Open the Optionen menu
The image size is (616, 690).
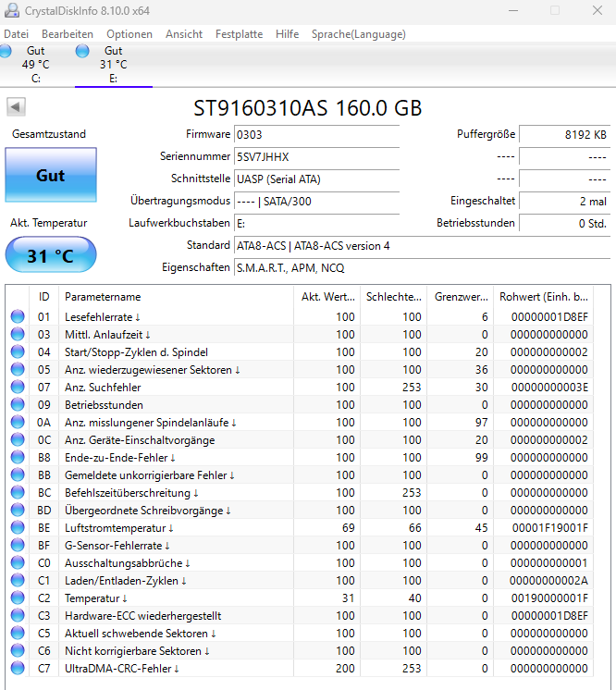tap(129, 34)
